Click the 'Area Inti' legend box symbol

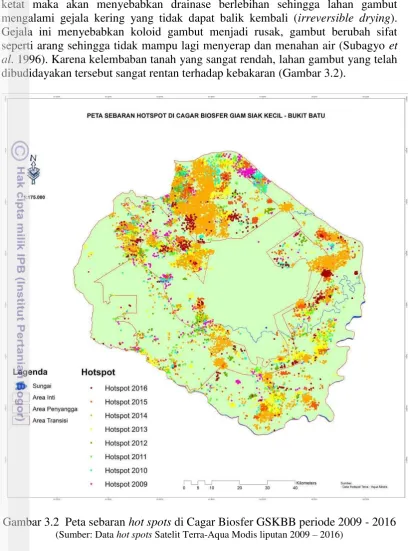click(x=21, y=397)
